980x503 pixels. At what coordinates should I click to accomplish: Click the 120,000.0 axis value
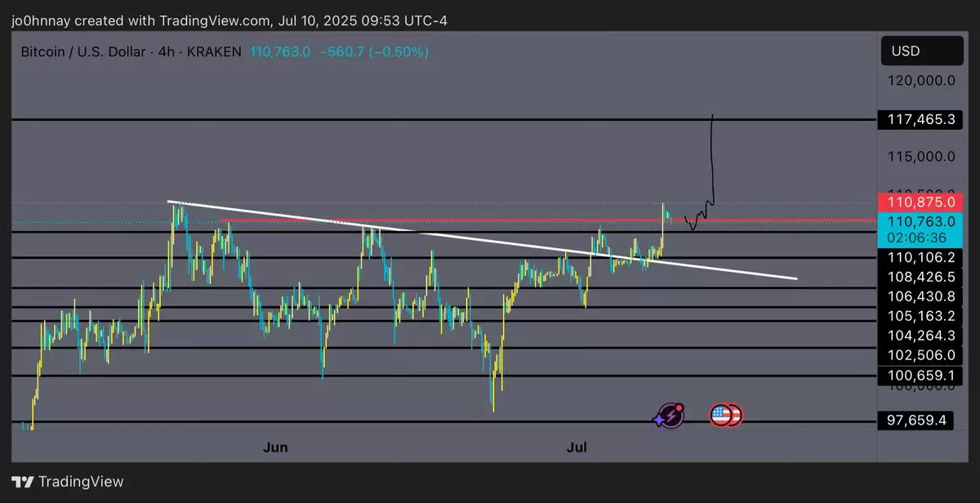coord(921,81)
